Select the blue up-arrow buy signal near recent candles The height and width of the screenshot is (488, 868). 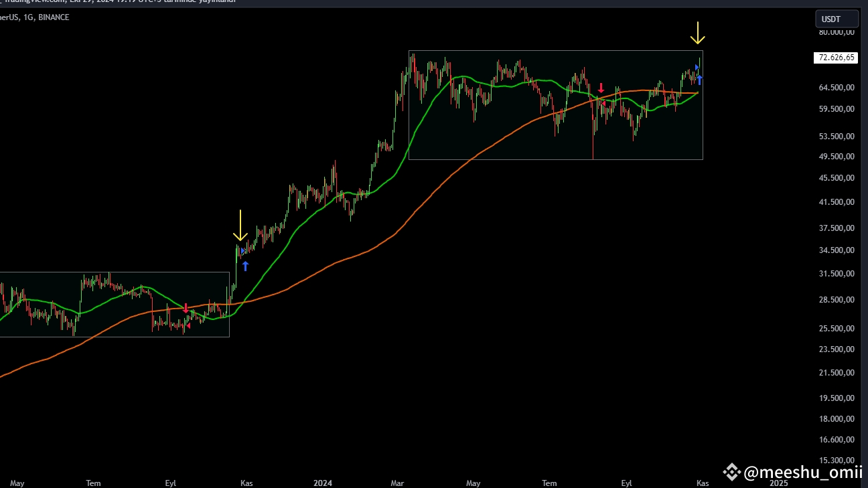click(x=699, y=80)
